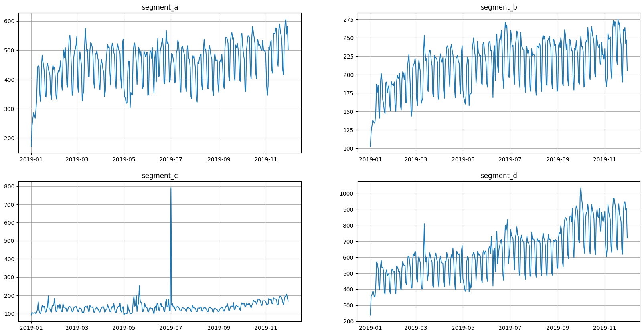Screen dimensions: 644x335
Task: Click the segment_b chart title
Action: [499, 7]
